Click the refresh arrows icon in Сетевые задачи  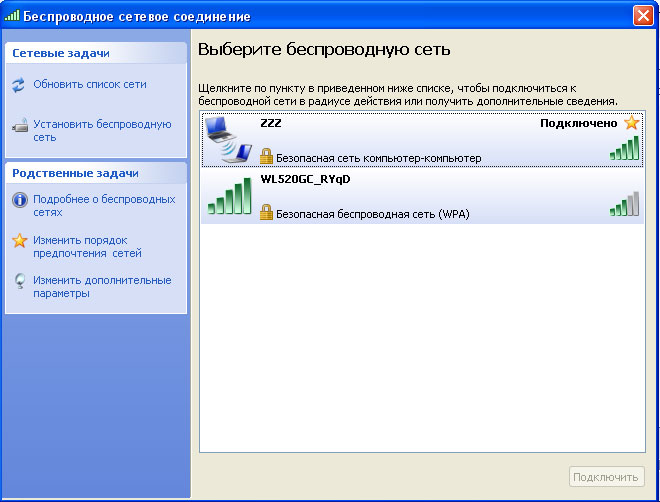tap(19, 85)
